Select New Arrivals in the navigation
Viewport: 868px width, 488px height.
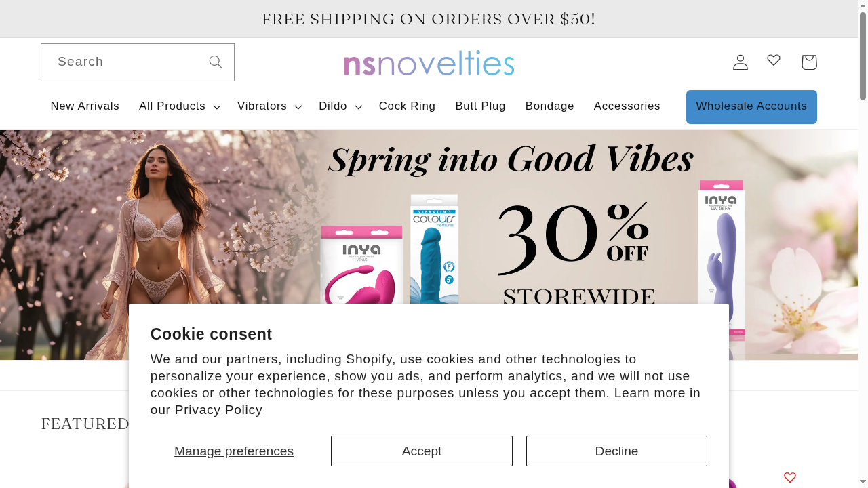(x=85, y=106)
